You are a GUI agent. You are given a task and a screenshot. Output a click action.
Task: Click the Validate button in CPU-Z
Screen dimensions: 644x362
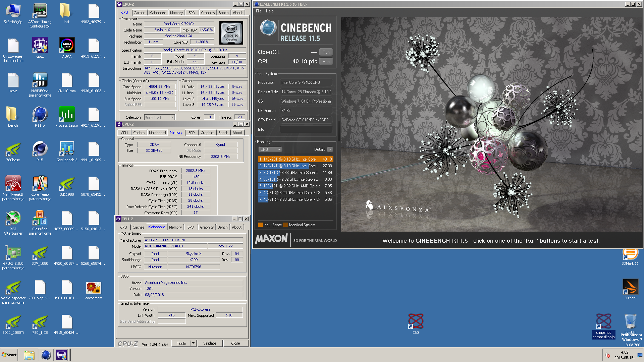[x=210, y=343]
